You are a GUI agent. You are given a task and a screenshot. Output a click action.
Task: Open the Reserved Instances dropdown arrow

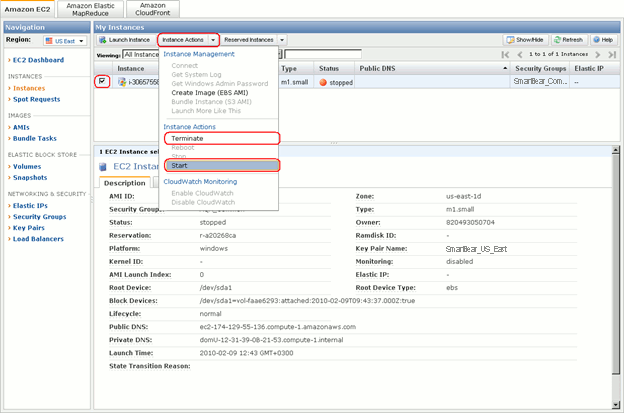coord(282,40)
